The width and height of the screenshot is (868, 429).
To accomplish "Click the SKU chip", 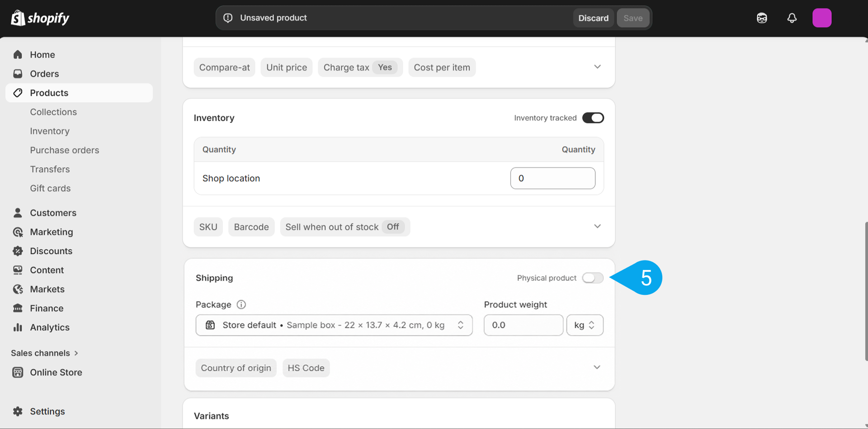I will click(208, 227).
